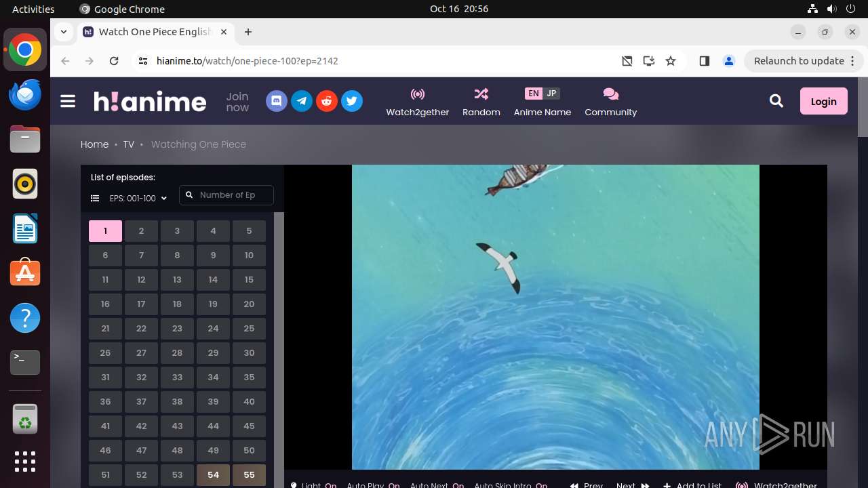Click the Login button
The image size is (868, 488).
[x=824, y=101]
